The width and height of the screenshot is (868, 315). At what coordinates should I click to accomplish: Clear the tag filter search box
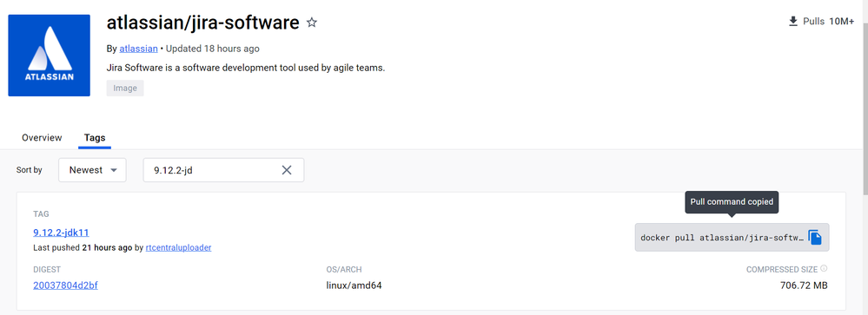287,170
